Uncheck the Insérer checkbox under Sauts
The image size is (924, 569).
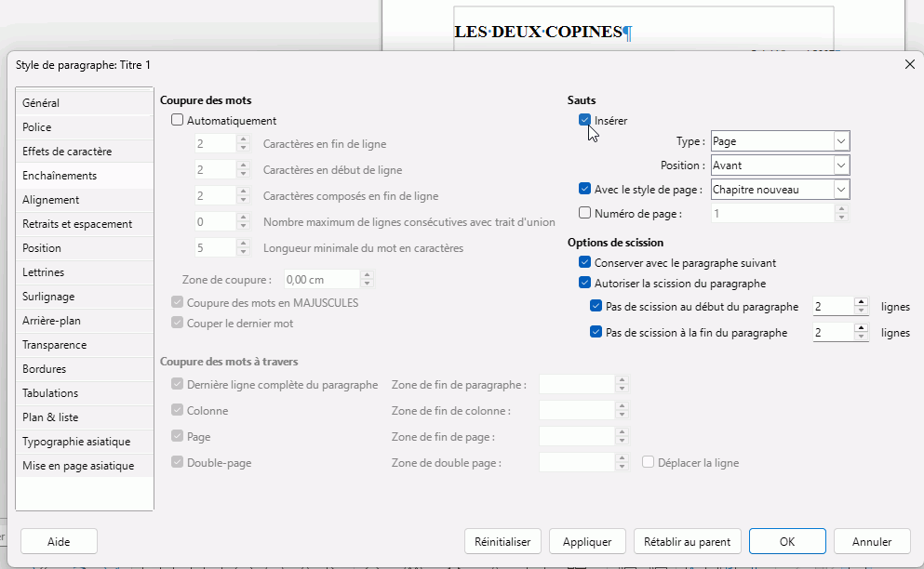click(585, 120)
